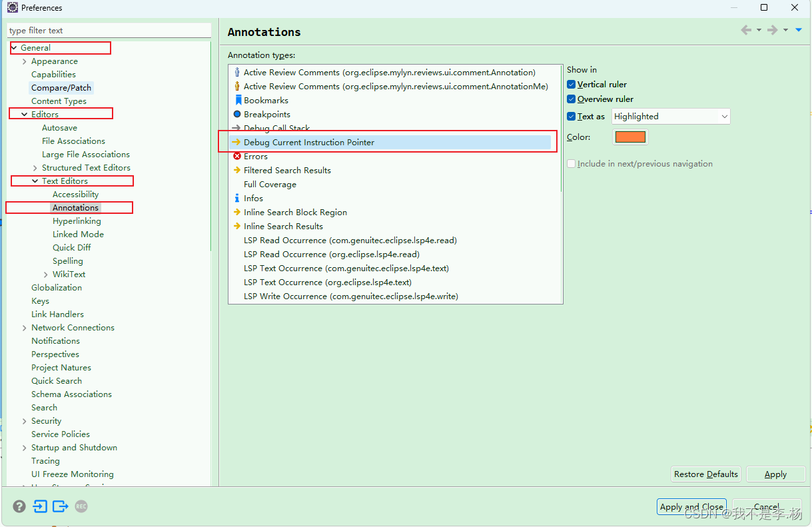Click the annotation types list scrollbar
The height and width of the screenshot is (527, 812).
pos(561,127)
